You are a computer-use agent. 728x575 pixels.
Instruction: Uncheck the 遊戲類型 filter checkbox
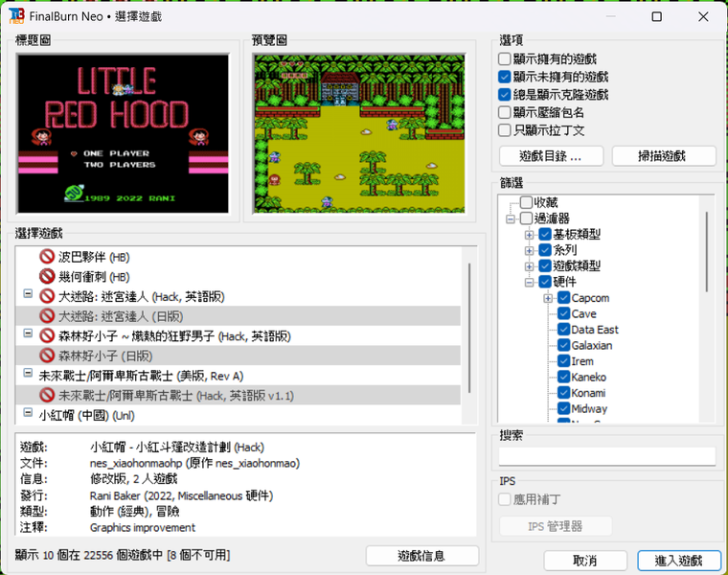click(545, 265)
